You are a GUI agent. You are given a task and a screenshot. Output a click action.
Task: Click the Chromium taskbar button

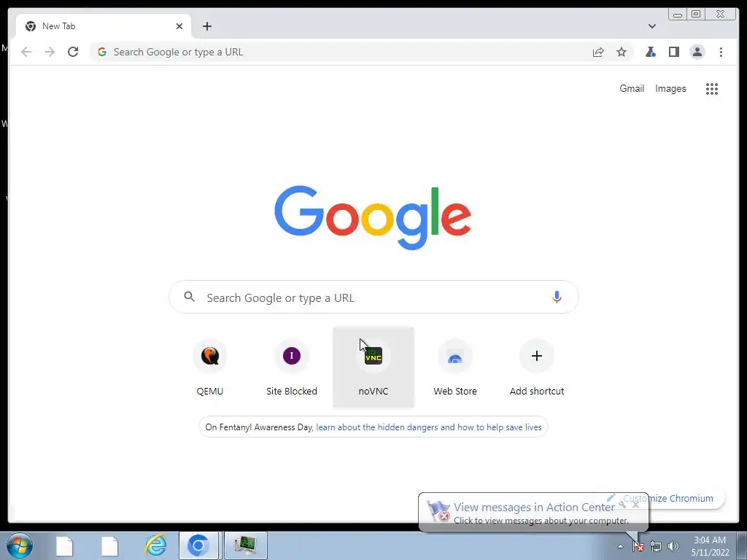pos(198,545)
